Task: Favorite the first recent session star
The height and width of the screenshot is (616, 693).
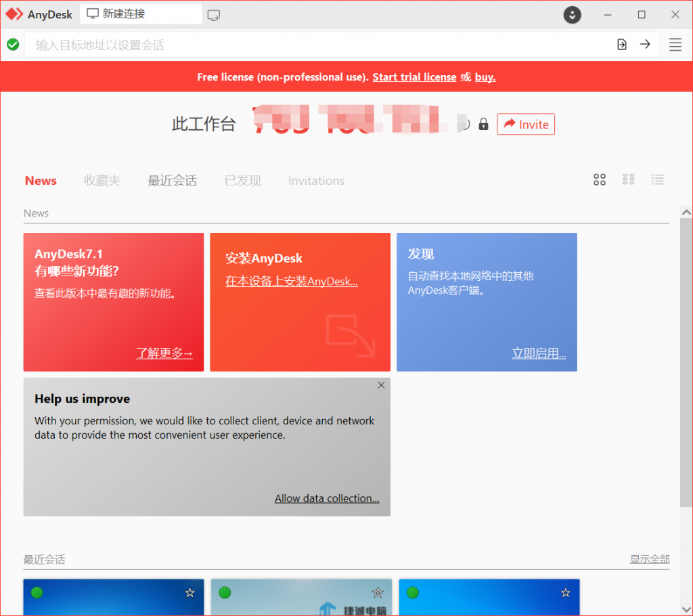Action: (x=190, y=593)
